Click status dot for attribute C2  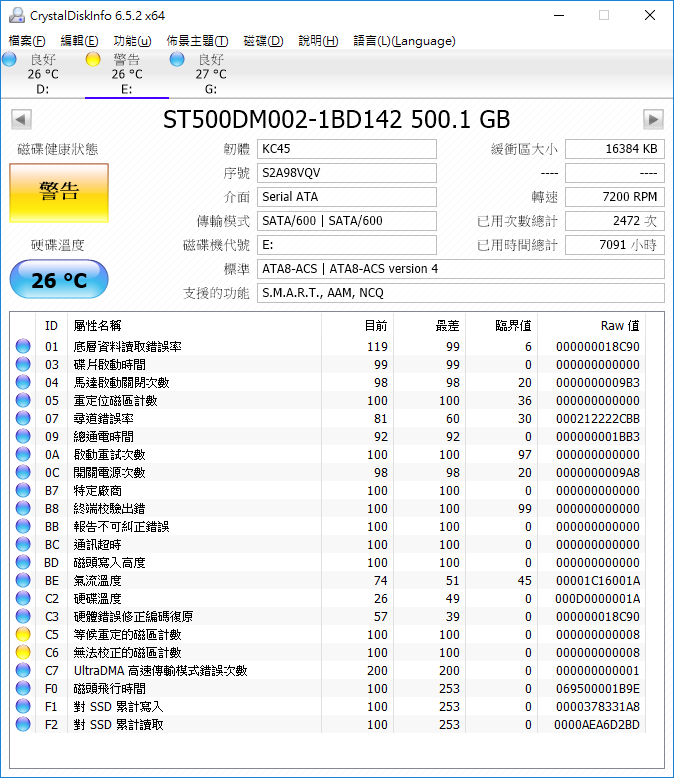click(x=23, y=598)
